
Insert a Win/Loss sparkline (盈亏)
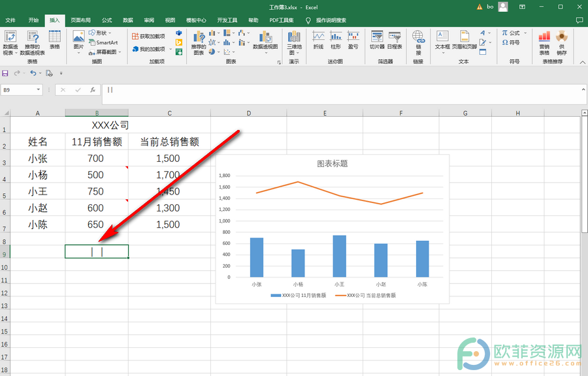(x=353, y=40)
